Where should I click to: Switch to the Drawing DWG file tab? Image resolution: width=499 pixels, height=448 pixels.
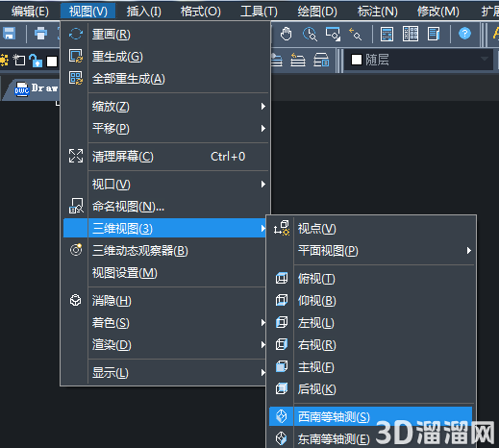click(x=32, y=88)
